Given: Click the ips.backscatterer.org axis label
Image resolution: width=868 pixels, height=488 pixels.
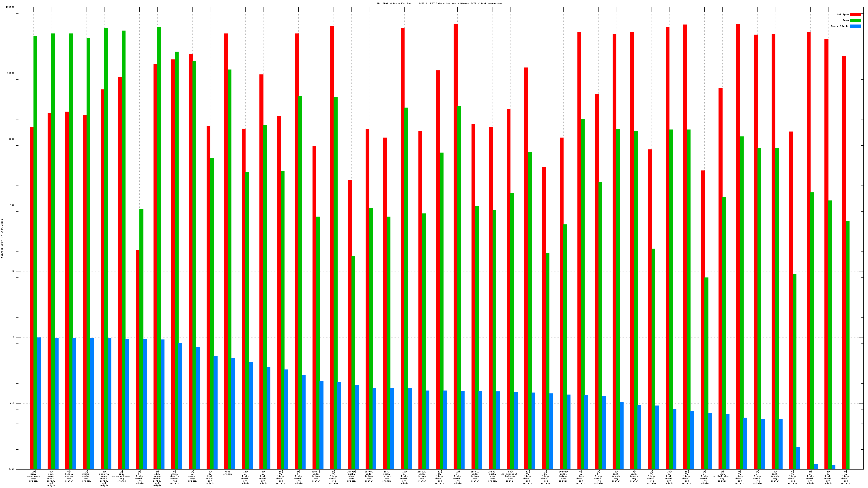Looking at the screenshot, I should [x=122, y=476].
